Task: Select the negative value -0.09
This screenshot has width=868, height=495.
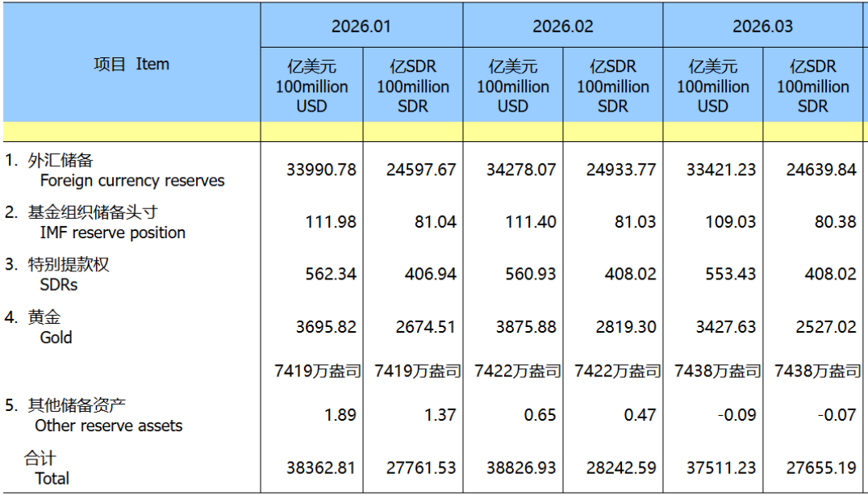Action: point(737,415)
